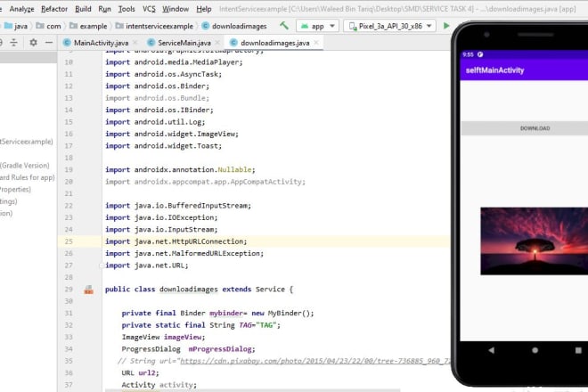Close the MainActivity.java tab
This screenshot has height=392, width=588.
pyautogui.click(x=135, y=43)
